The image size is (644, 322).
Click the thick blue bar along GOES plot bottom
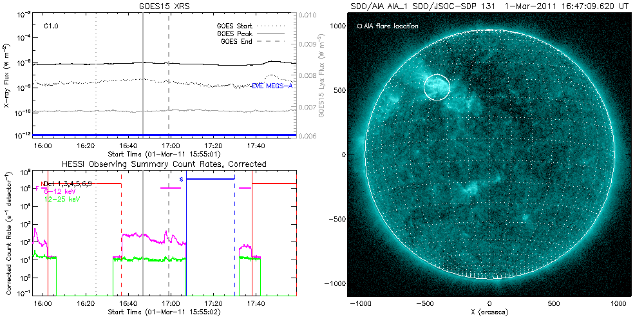click(x=166, y=135)
